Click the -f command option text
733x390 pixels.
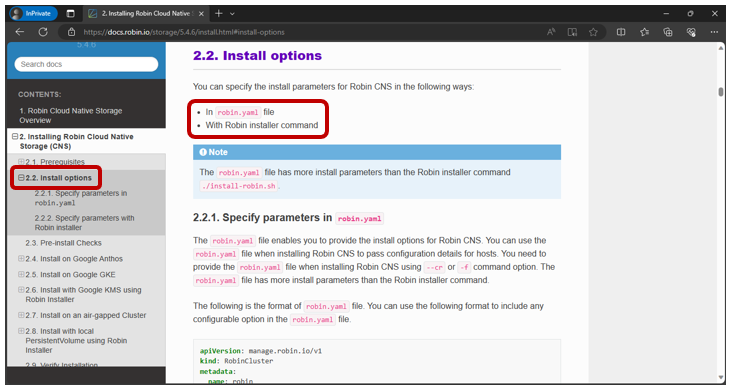pos(464,267)
